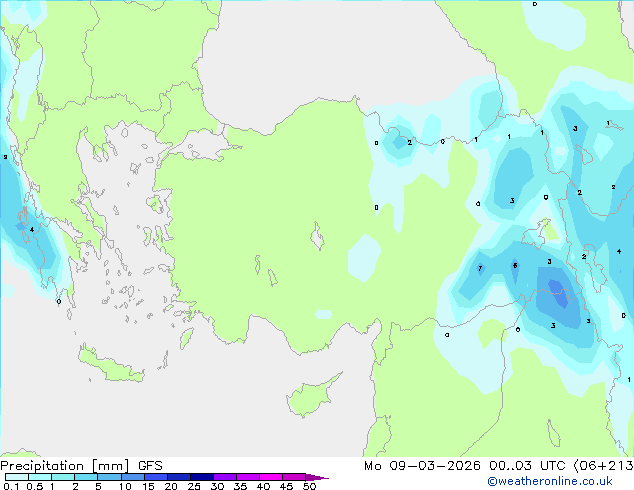The image size is (634, 490).
Task: Click the '7' precipitation value on the map
Action: pyautogui.click(x=480, y=268)
